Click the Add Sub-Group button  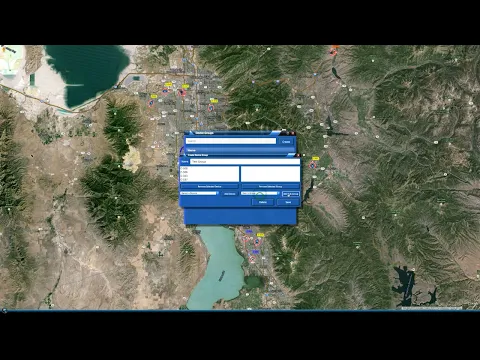[291, 194]
